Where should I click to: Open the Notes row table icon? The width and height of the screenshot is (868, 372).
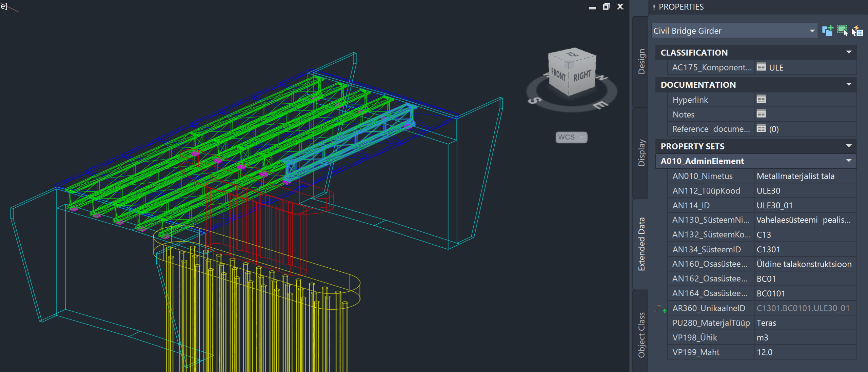(x=761, y=114)
